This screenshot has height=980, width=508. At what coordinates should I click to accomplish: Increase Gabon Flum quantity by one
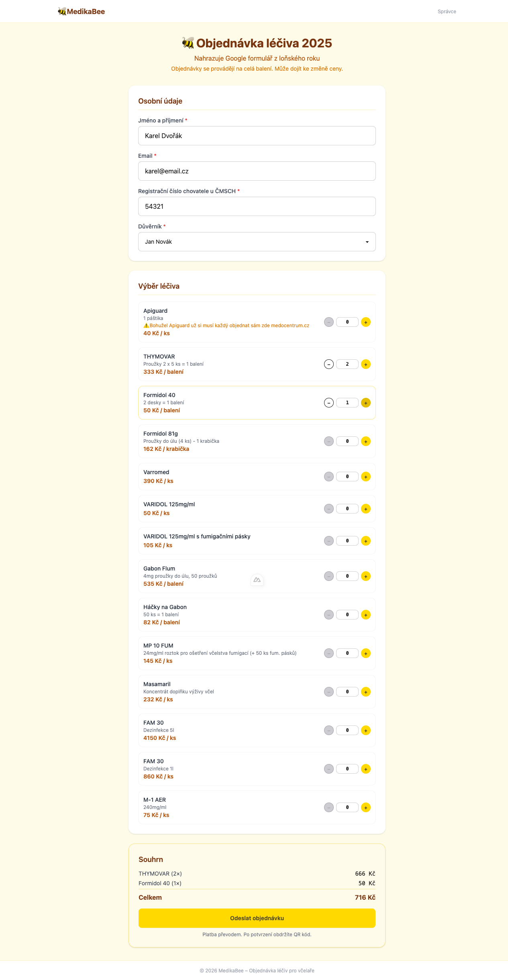tap(365, 576)
